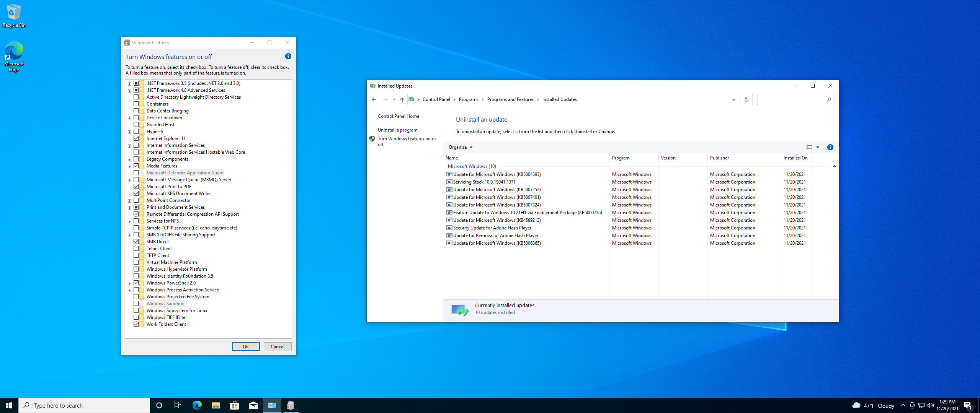Click the taskbar search box
Image resolution: width=980 pixels, height=413 pixels.
click(84, 405)
